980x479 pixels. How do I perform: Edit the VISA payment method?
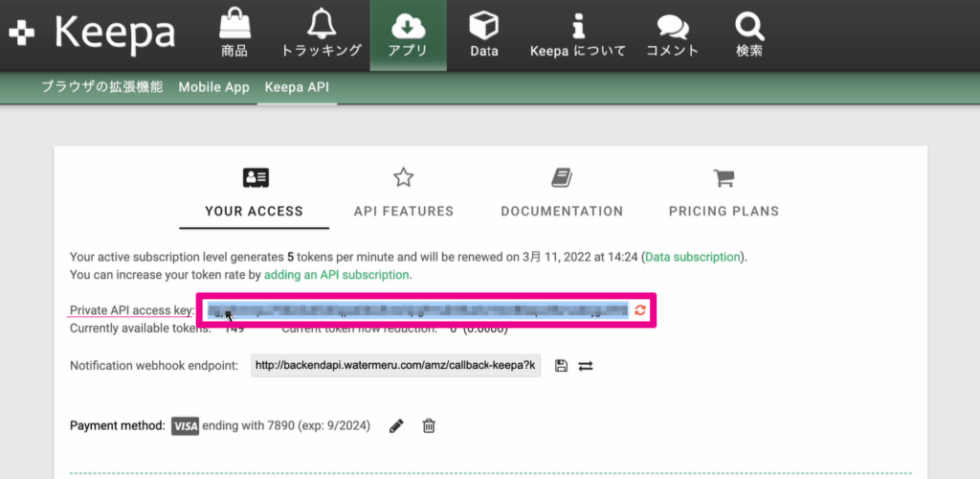[x=396, y=425]
